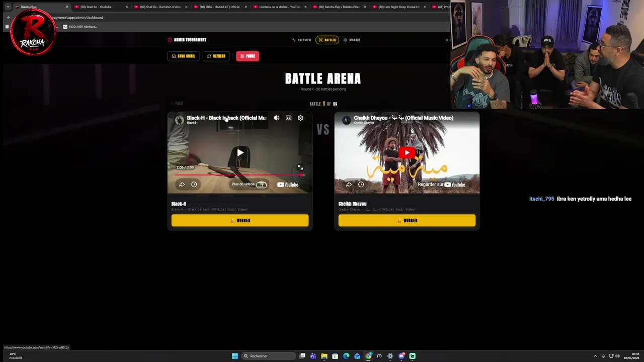Open Task View on the taskbar
This screenshot has width=644, height=362.
[302, 356]
